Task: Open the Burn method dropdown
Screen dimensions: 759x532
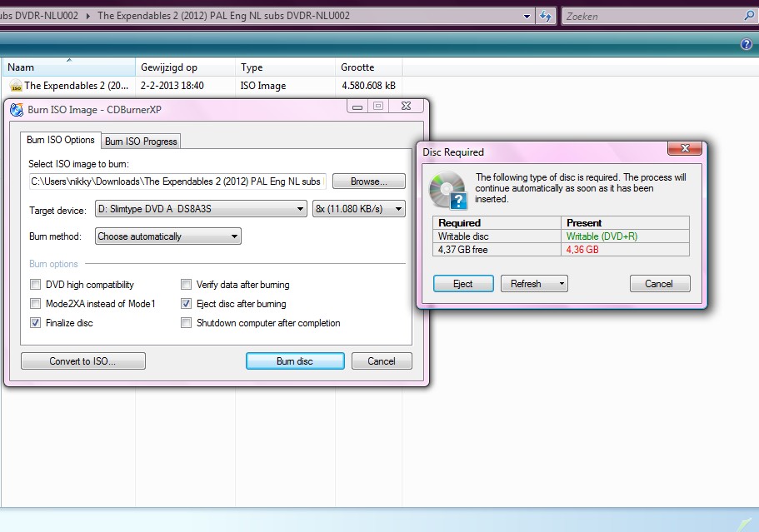Action: [168, 236]
